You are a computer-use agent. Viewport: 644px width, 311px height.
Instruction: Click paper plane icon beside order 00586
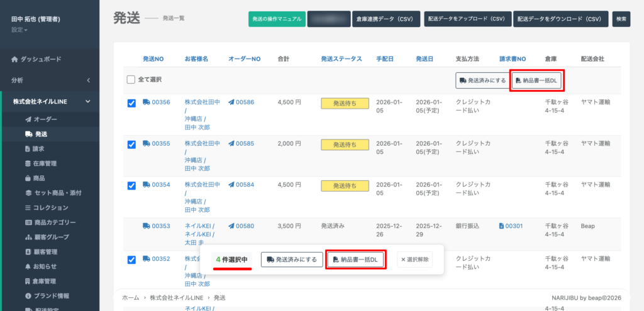[x=231, y=102]
